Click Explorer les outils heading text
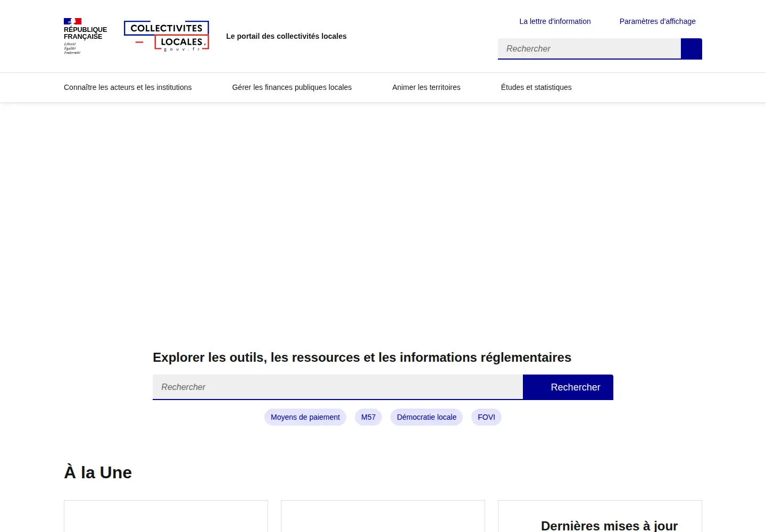Screen dimensions: 766x532 [x=362, y=358]
